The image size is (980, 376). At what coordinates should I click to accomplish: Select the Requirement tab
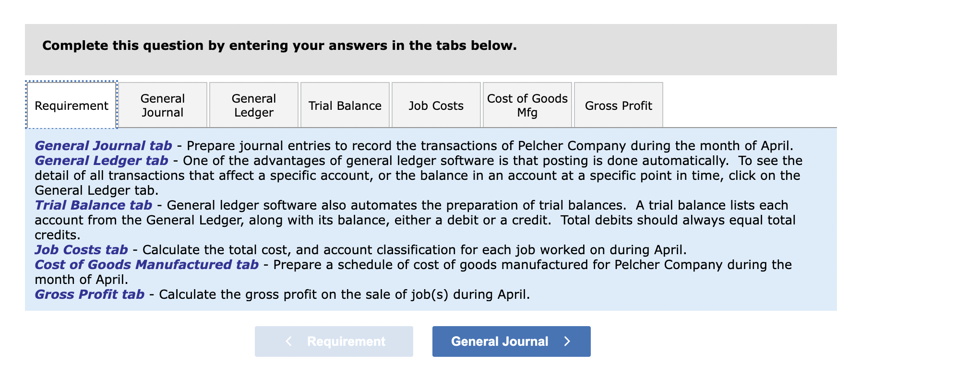click(x=71, y=105)
